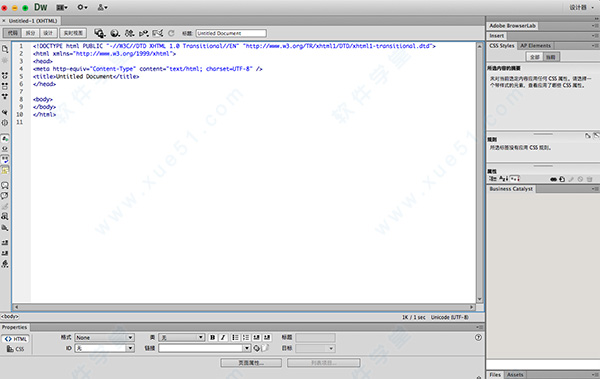Switch to the AP Elements tab

[535, 46]
